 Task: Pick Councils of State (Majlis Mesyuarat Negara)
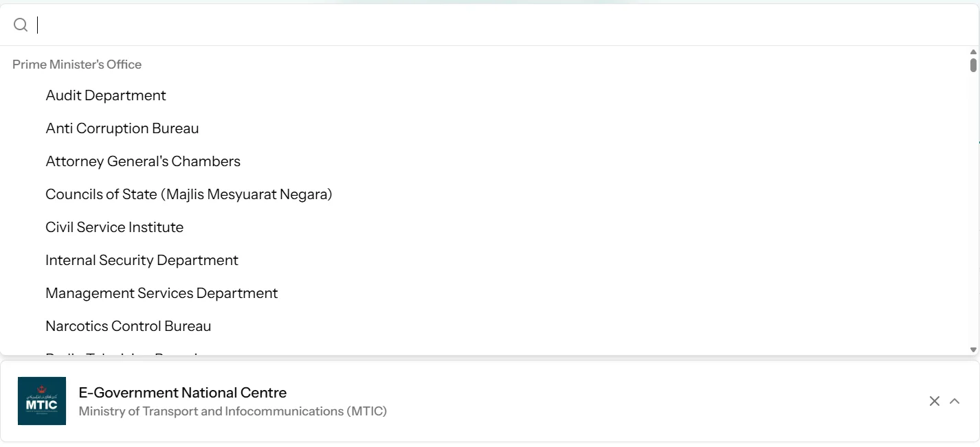click(189, 194)
